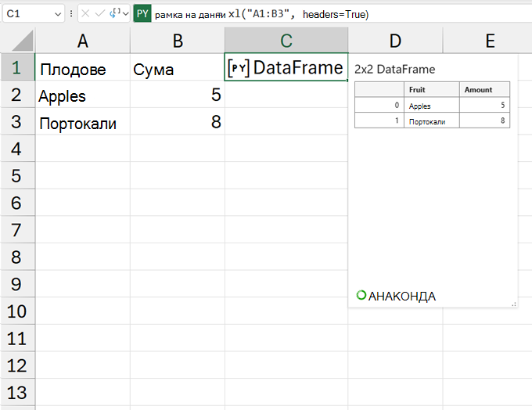Click the Select All corner triangle
Screen dimensions: 532x410
point(21,41)
